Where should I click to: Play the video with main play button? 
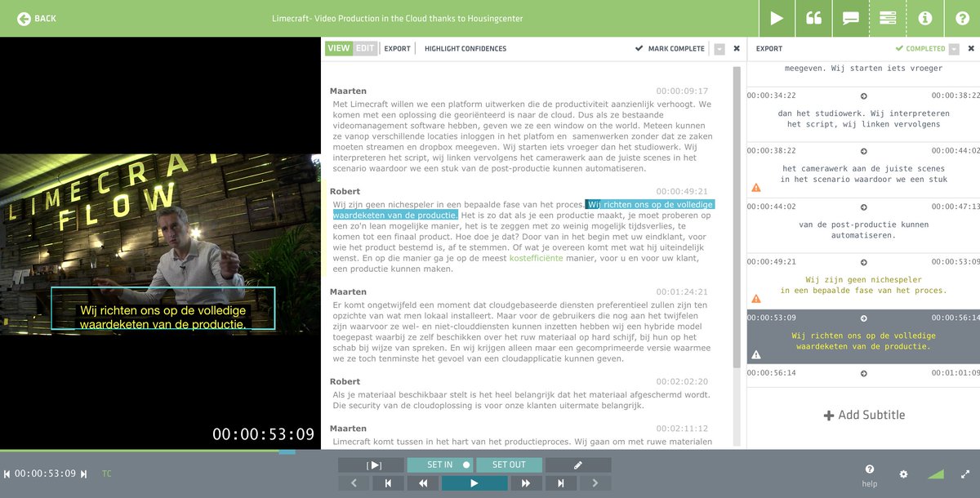click(x=474, y=483)
